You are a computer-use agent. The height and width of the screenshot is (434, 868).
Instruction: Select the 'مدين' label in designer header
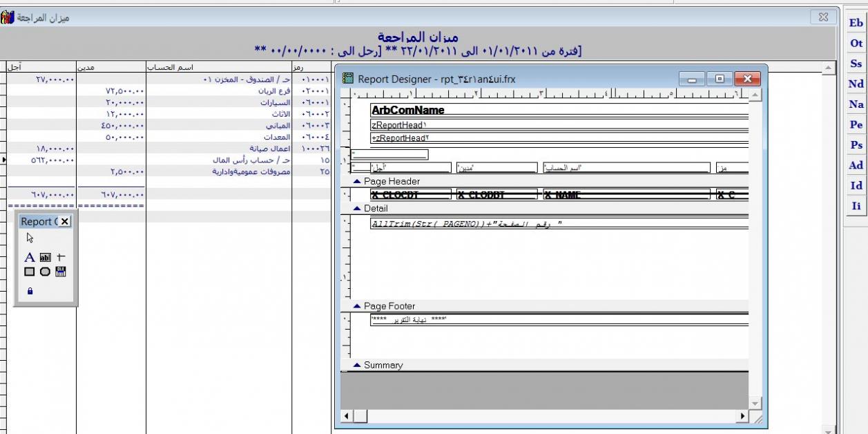(496, 168)
